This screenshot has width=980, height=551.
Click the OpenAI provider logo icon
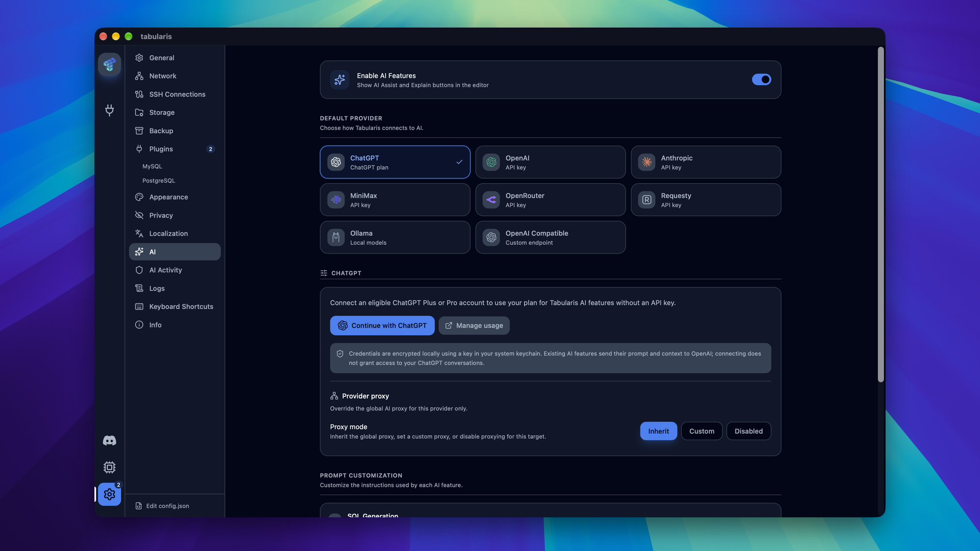[491, 162]
